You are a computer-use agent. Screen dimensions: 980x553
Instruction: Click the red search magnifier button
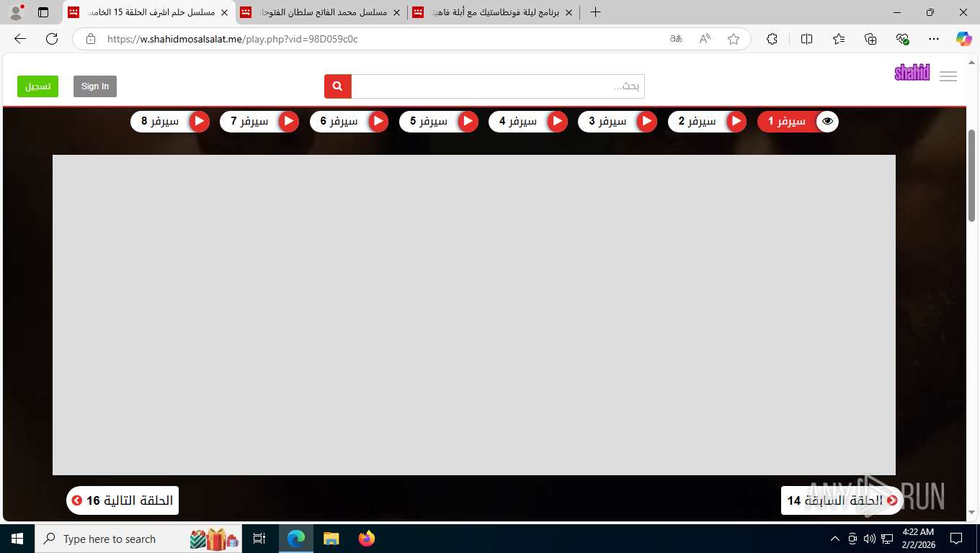point(338,86)
